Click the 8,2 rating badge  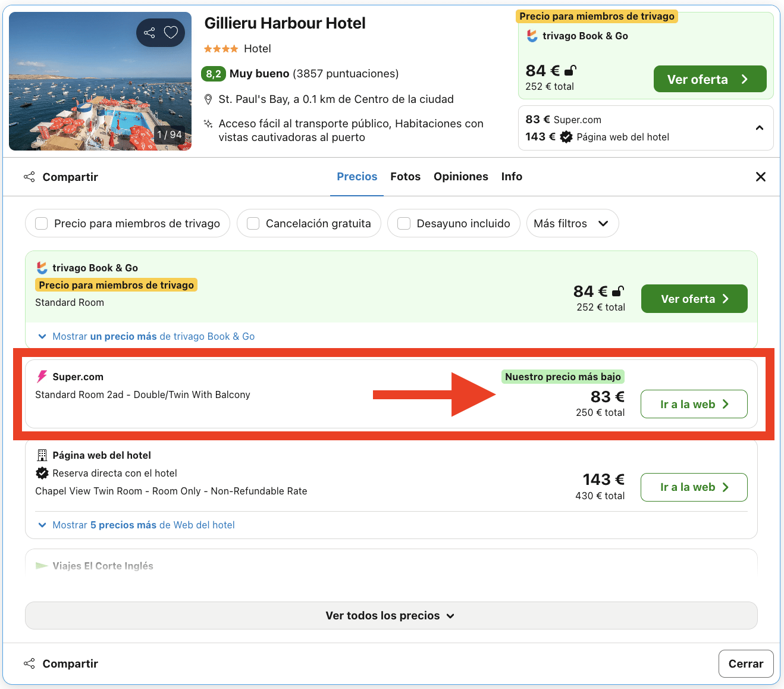pos(213,74)
